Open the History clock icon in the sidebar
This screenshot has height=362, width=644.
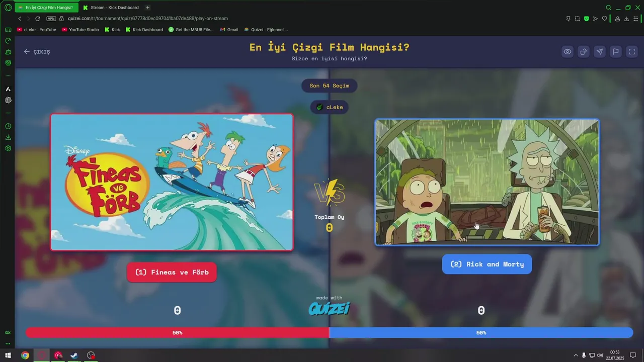pyautogui.click(x=8, y=126)
